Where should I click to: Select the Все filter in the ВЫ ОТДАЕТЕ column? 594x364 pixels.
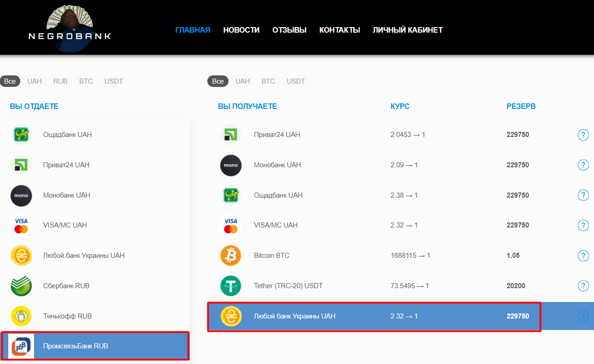point(10,81)
